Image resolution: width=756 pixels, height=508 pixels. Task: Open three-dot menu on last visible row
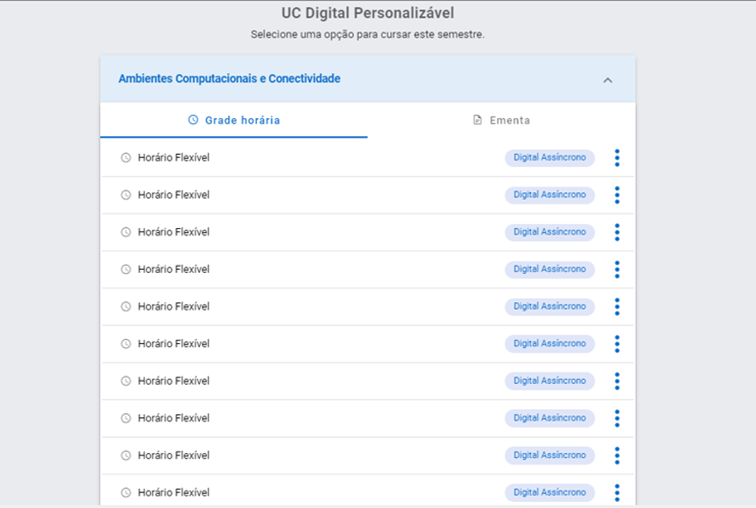click(x=617, y=493)
